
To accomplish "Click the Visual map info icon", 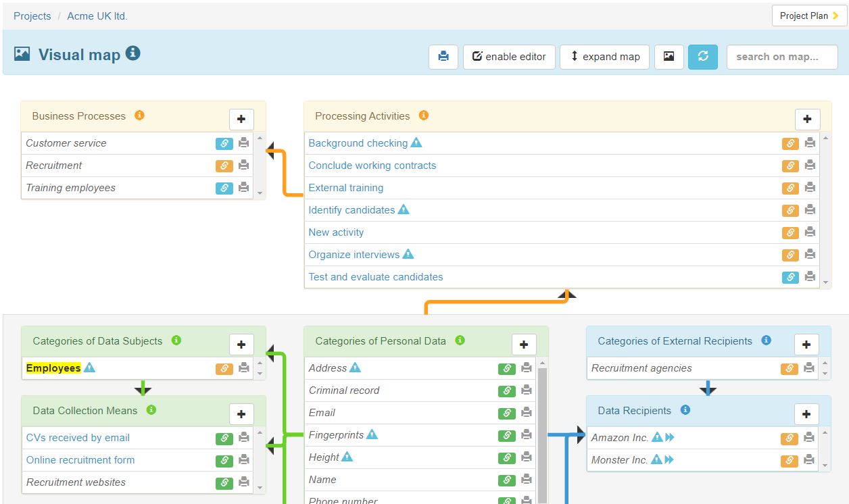I will point(133,53).
